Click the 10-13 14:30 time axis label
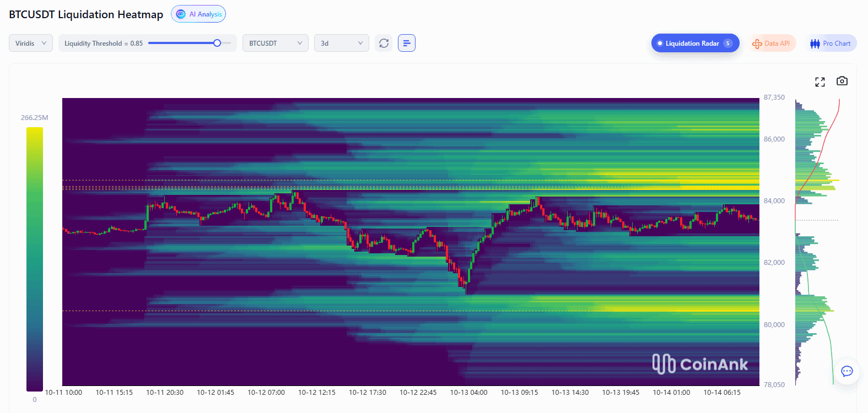Screen dimensions: 868x413 [570, 393]
